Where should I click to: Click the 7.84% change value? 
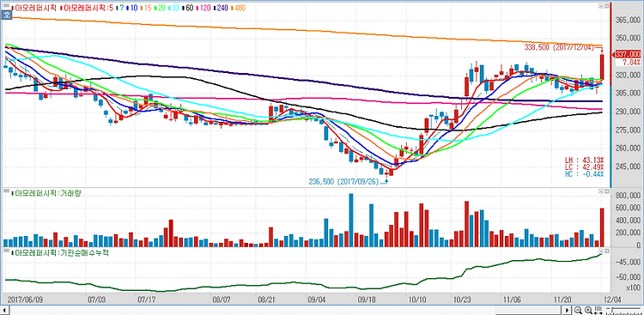tap(631, 62)
